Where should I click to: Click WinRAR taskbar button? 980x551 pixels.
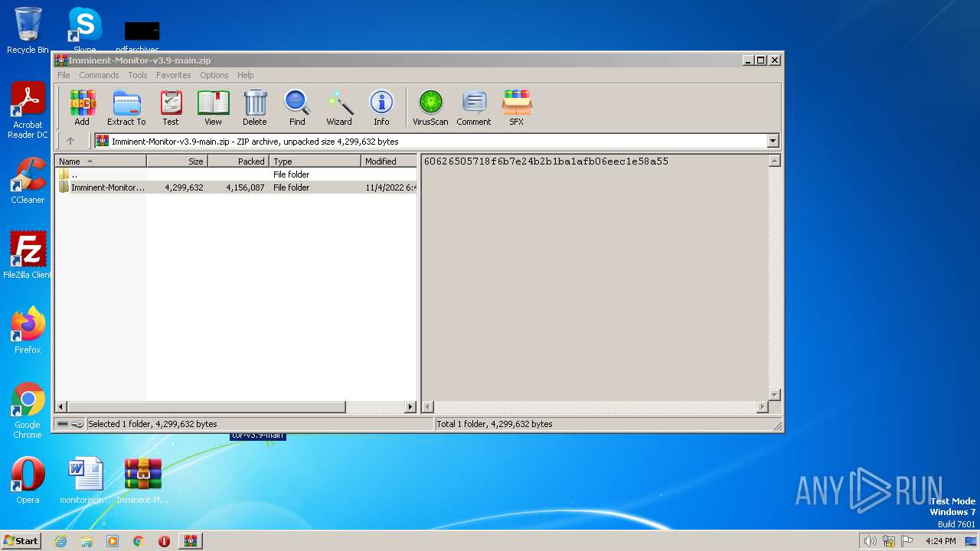(190, 541)
